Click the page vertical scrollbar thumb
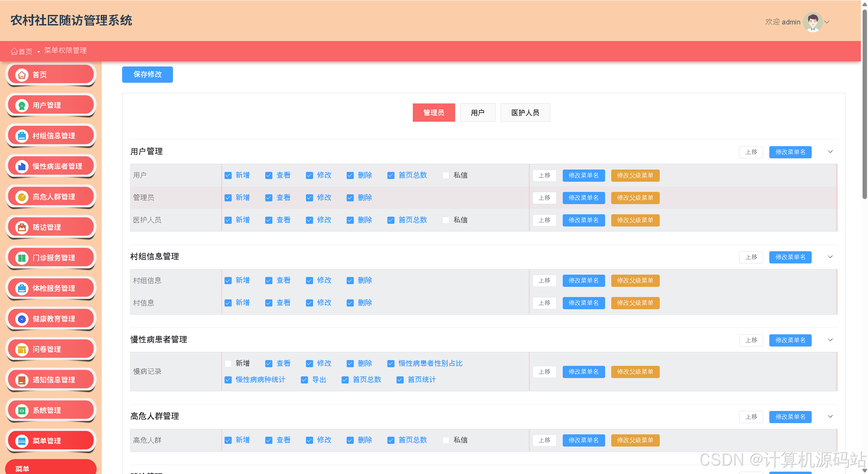Screen dimensions: 868x474 coord(865,103)
